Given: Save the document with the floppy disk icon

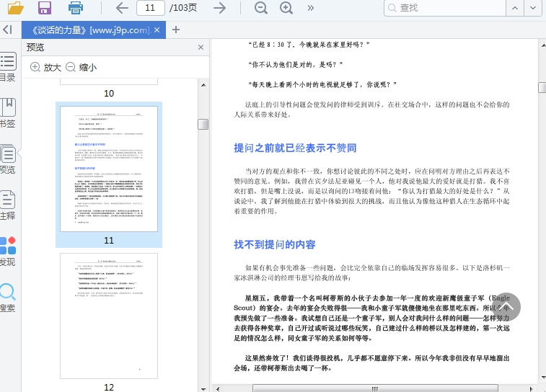Looking at the screenshot, I should (x=45, y=8).
